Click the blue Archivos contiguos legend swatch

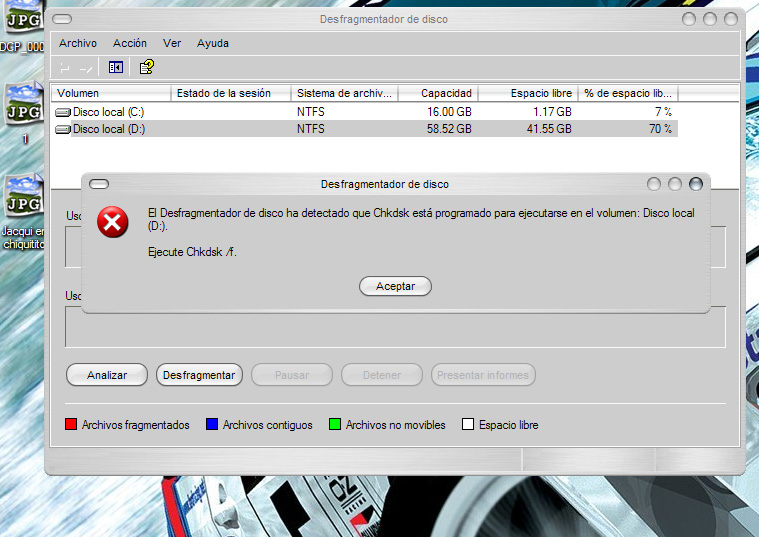tap(212, 425)
